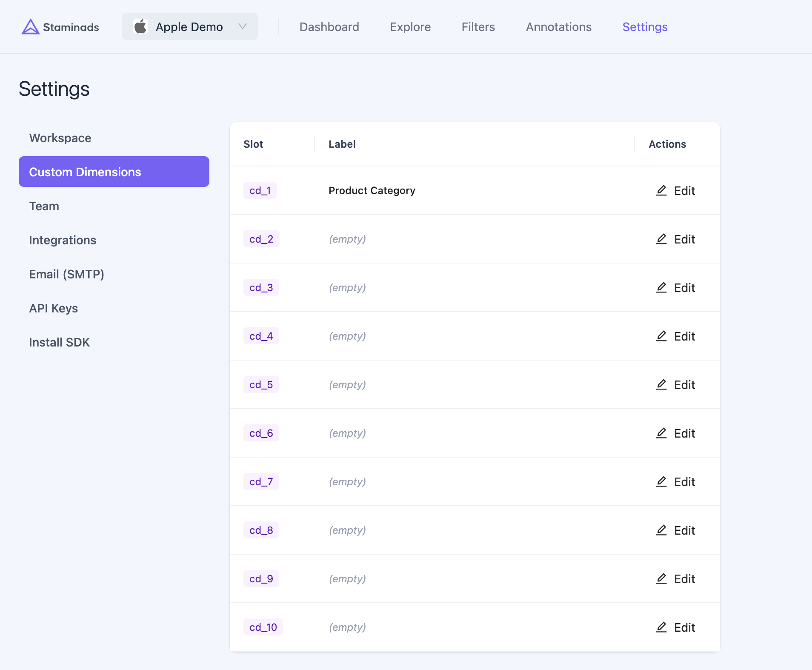This screenshot has height=670, width=812.
Task: Click the Settings page heading
Action: [54, 89]
